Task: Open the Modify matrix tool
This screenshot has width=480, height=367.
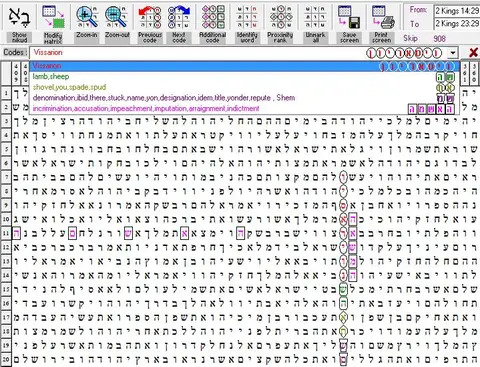Action: coord(53,17)
